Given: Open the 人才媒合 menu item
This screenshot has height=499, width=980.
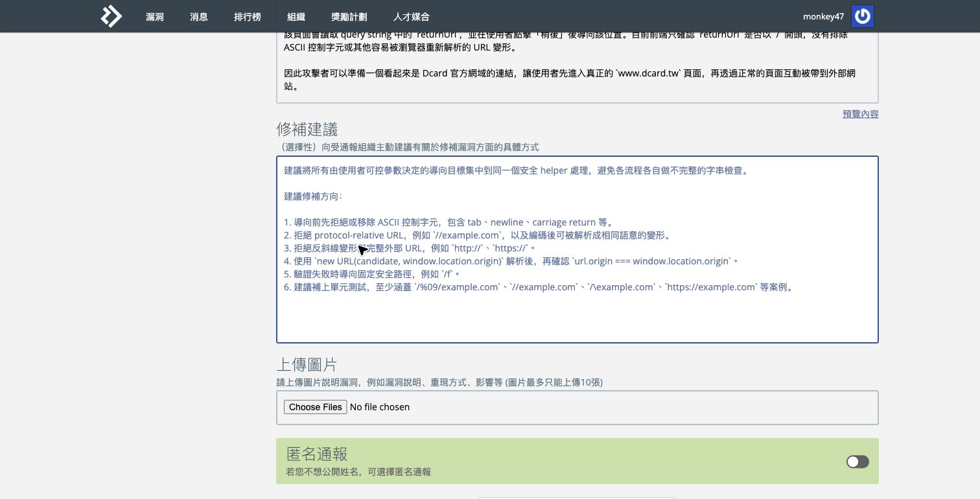Looking at the screenshot, I should point(411,17).
